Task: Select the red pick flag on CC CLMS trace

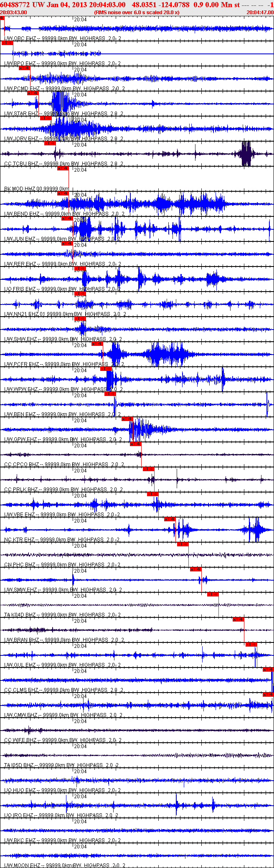Action: coord(268,670)
